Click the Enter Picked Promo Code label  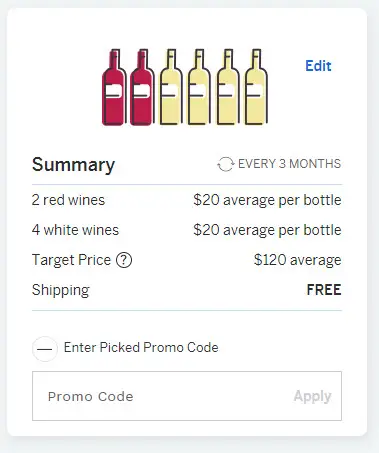click(141, 347)
